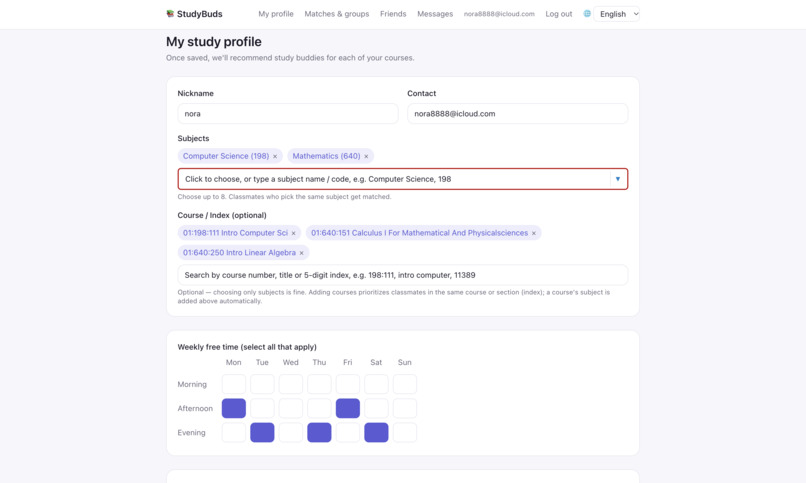Viewport: 806px width, 483px height.
Task: Toggle Monday morning free time
Action: click(x=234, y=384)
